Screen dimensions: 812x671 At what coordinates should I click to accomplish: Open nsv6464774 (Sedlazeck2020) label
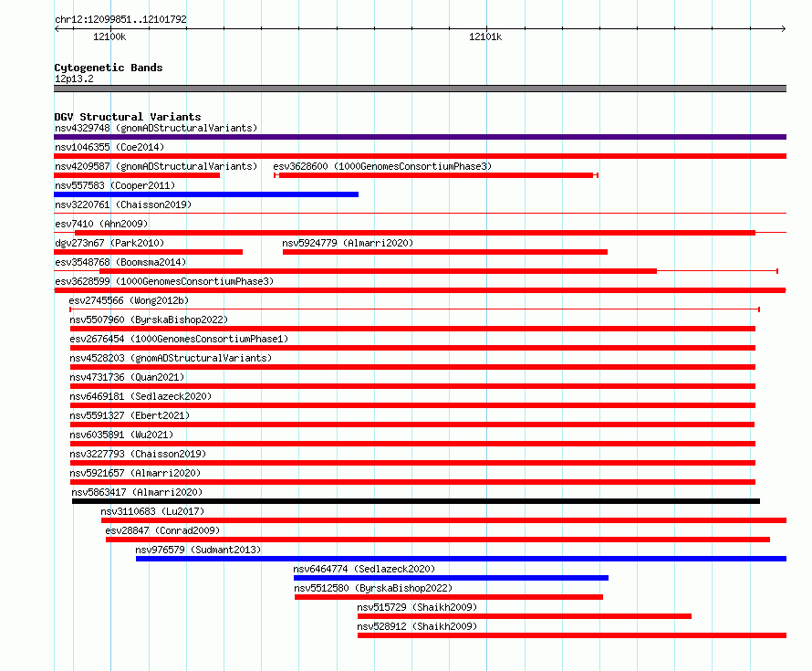pyautogui.click(x=364, y=569)
